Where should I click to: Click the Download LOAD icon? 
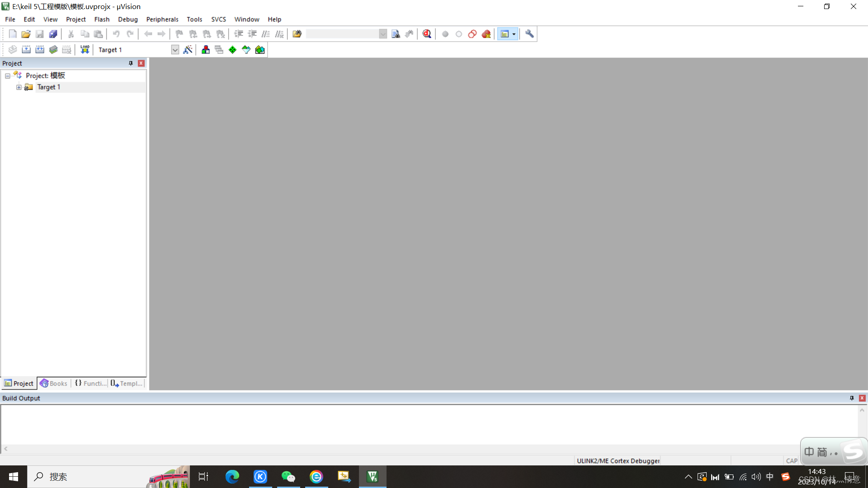click(x=85, y=50)
